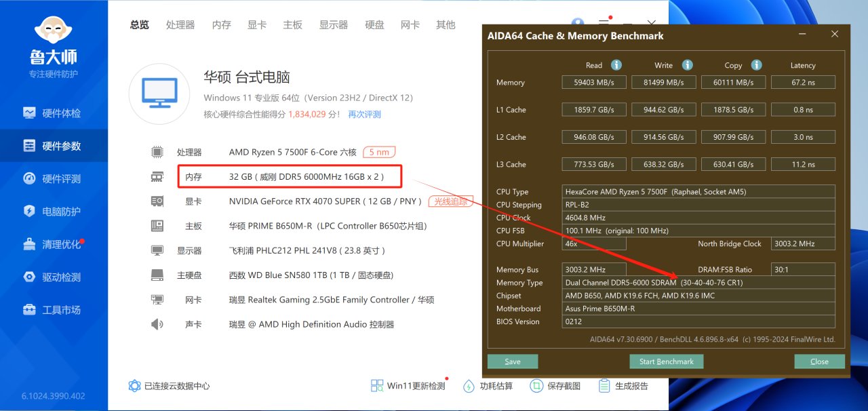Image resolution: width=868 pixels, height=411 pixels.
Task: Click the Close button in AIDA64
Action: 819,361
